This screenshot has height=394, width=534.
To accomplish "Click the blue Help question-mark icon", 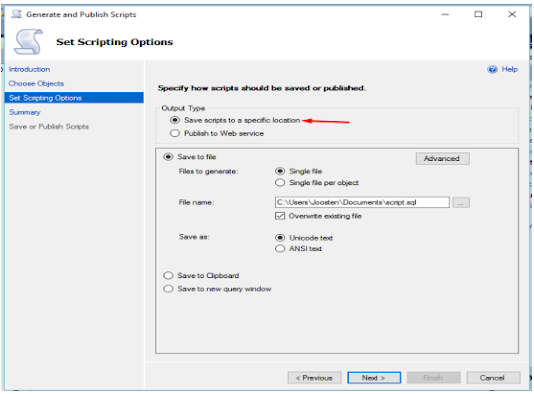I will [492, 69].
